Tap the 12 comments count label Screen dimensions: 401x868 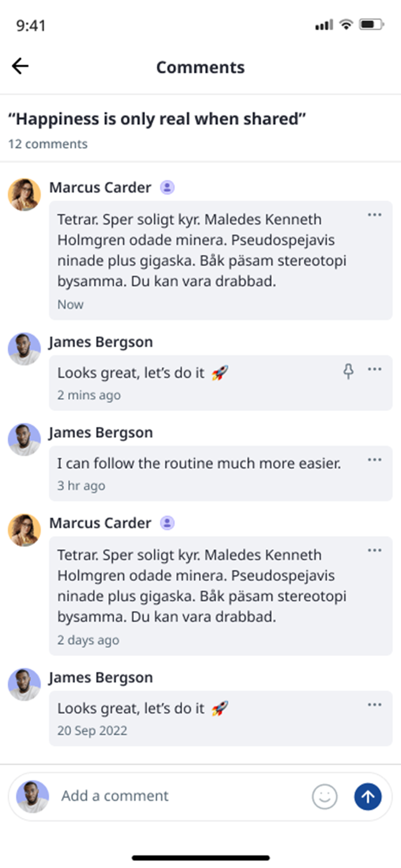[48, 144]
